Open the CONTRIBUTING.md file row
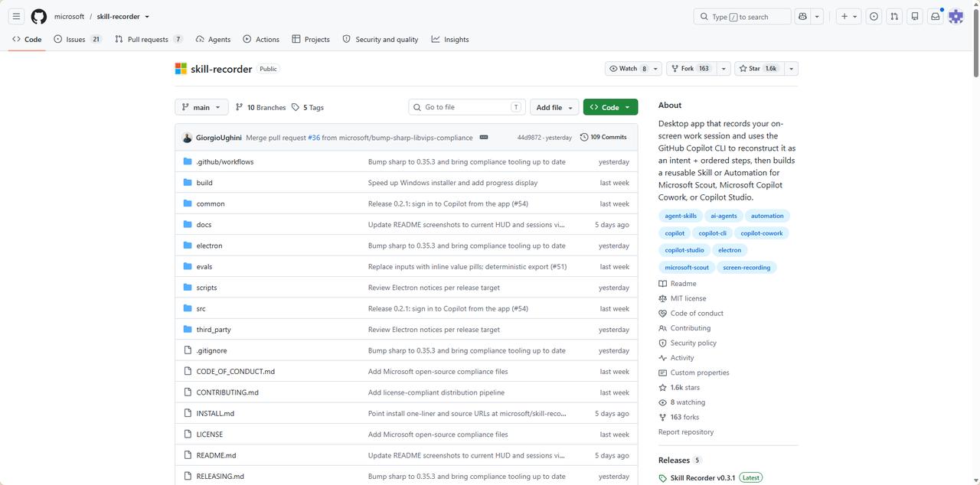The height and width of the screenshot is (485, 980). point(407,392)
